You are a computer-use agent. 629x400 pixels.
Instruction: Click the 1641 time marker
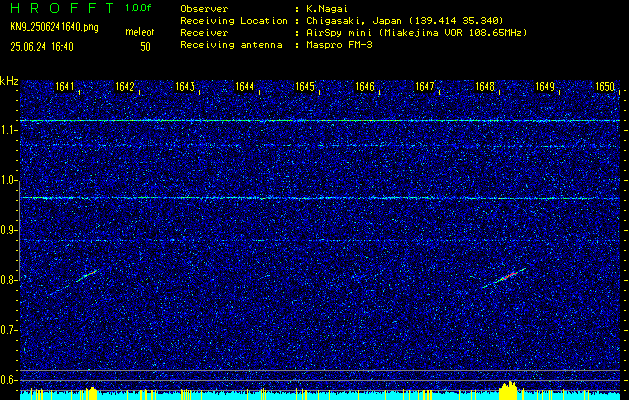pyautogui.click(x=64, y=87)
